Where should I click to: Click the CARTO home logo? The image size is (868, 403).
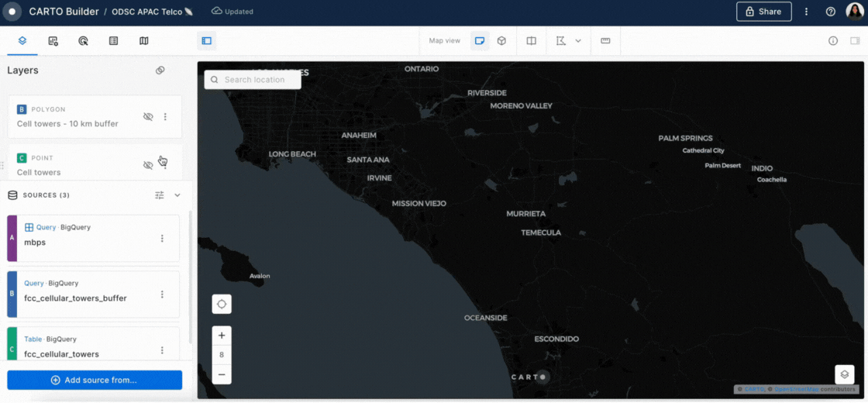tap(12, 11)
